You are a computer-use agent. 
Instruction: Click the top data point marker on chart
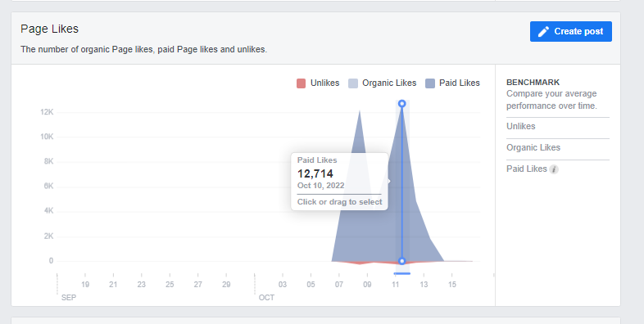point(402,104)
